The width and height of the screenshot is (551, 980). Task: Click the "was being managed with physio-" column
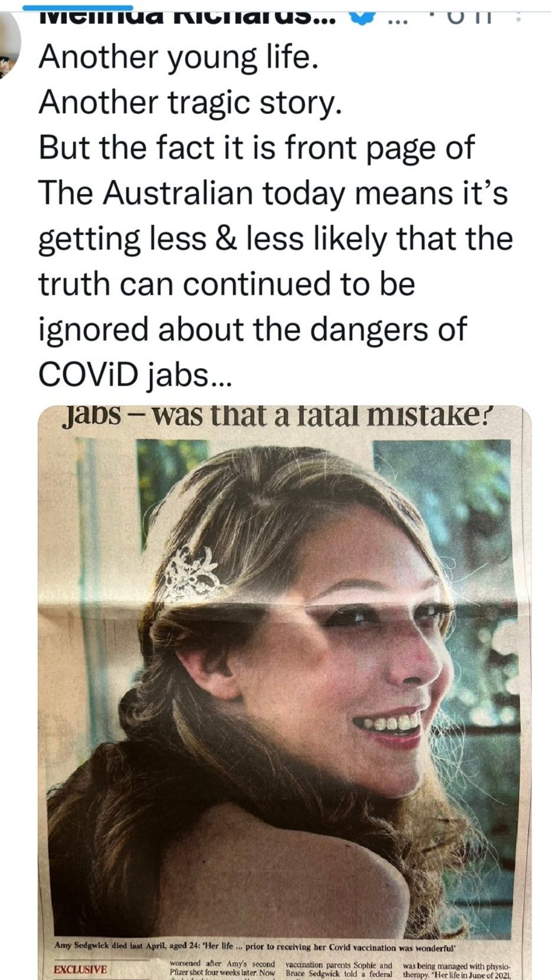(x=457, y=969)
